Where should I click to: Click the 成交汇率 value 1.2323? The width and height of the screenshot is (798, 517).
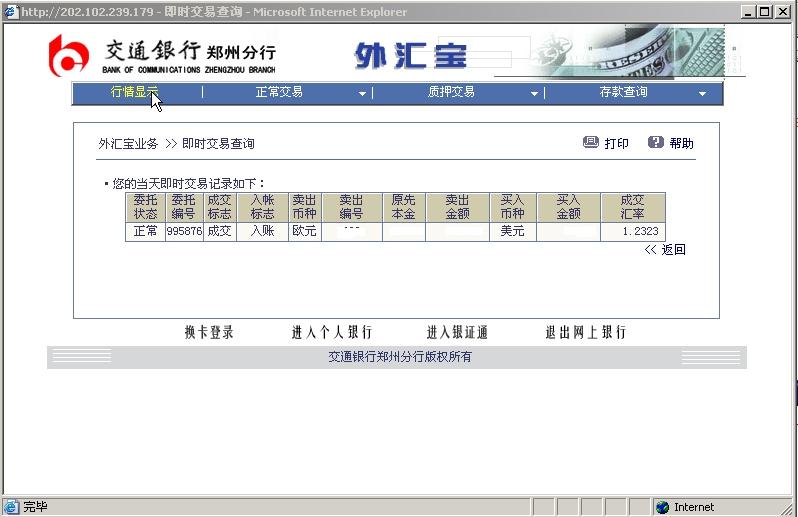tap(640, 231)
